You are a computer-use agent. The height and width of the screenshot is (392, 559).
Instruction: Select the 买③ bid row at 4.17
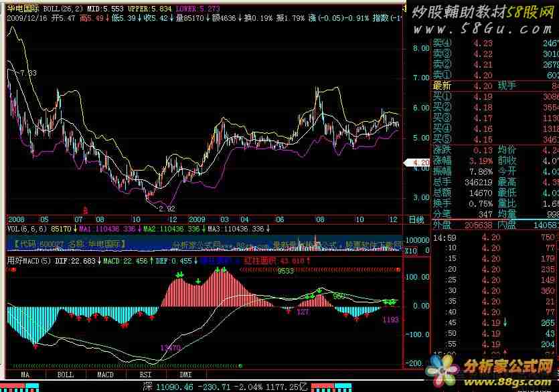click(495, 118)
